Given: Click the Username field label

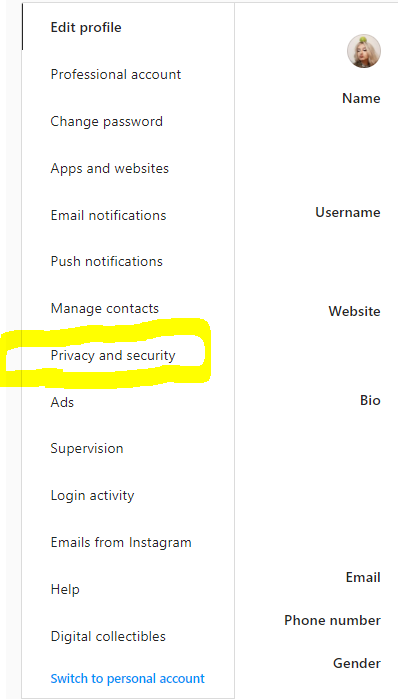Looking at the screenshot, I should click(348, 212).
